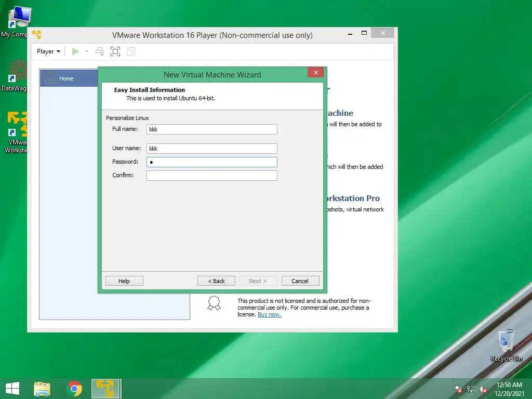Select the Home item in library sidebar
532x399 pixels.
(69, 78)
